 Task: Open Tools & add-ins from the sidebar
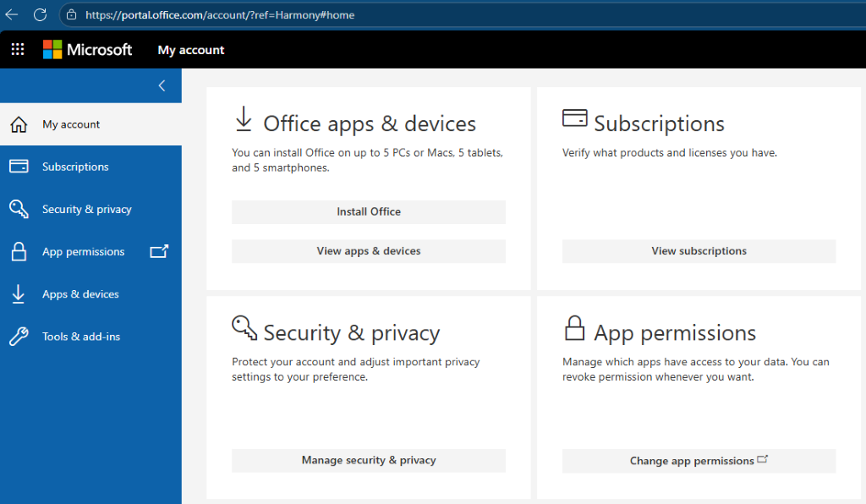click(90, 337)
